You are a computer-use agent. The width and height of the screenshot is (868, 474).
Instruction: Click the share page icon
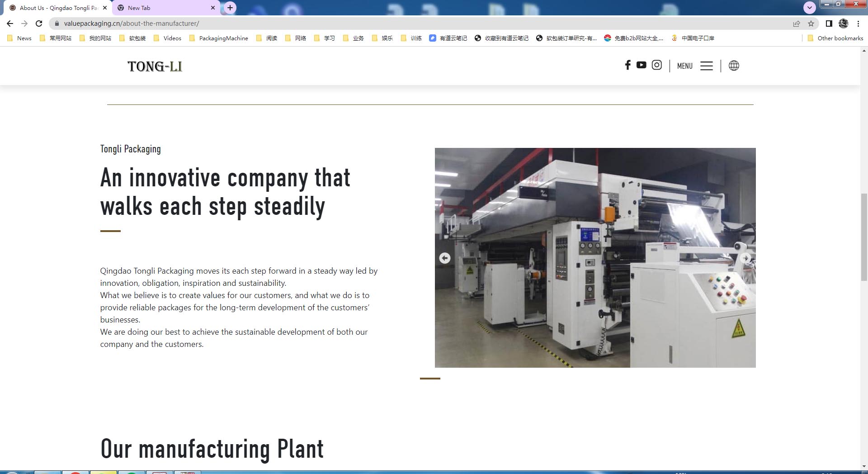pos(797,24)
